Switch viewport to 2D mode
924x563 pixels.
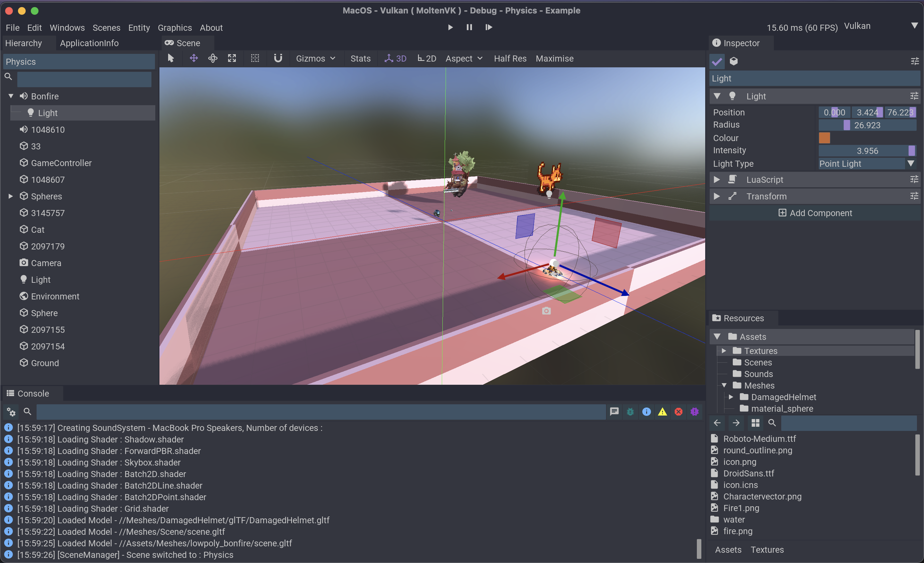click(x=427, y=58)
